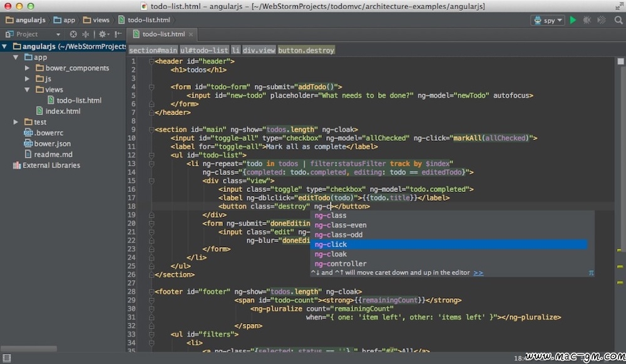
Task: Select div.view breadcrumb
Action: pos(259,50)
